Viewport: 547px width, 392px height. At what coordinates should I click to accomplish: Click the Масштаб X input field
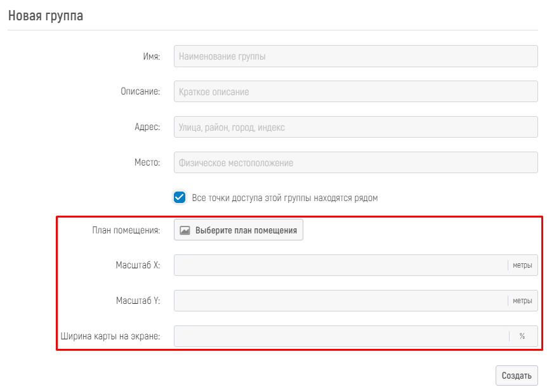pyautogui.click(x=341, y=265)
